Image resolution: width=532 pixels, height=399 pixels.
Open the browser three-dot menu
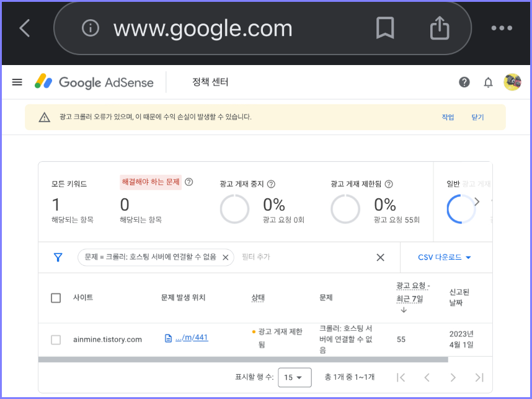click(502, 28)
